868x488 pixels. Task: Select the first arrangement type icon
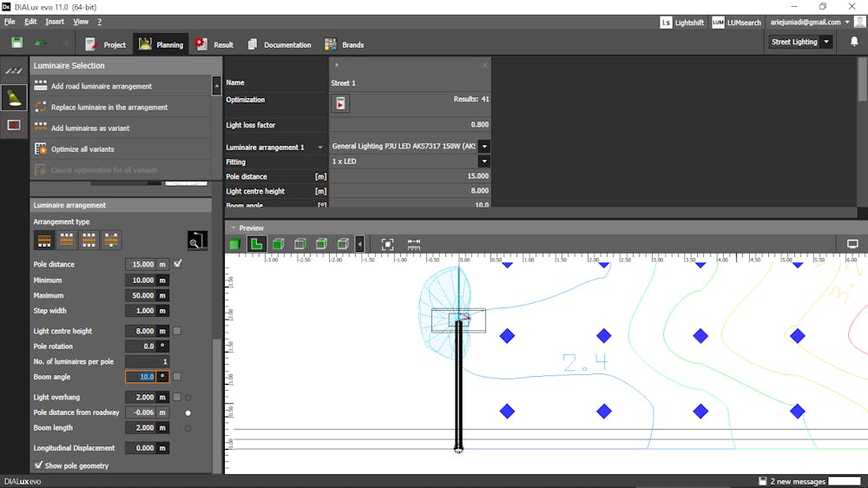(43, 241)
